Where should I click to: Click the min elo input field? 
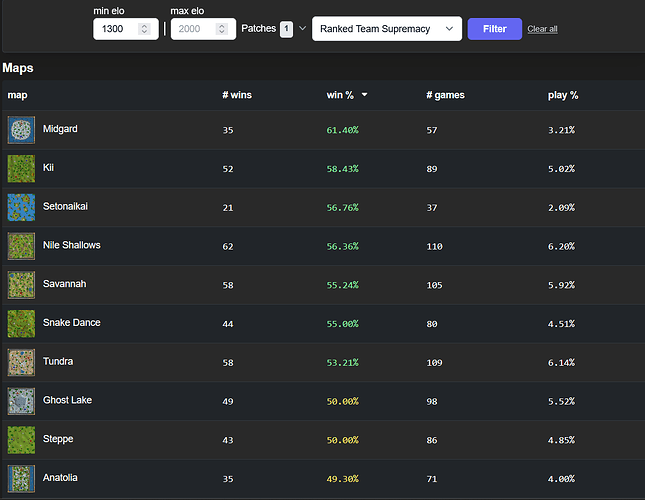(115, 29)
